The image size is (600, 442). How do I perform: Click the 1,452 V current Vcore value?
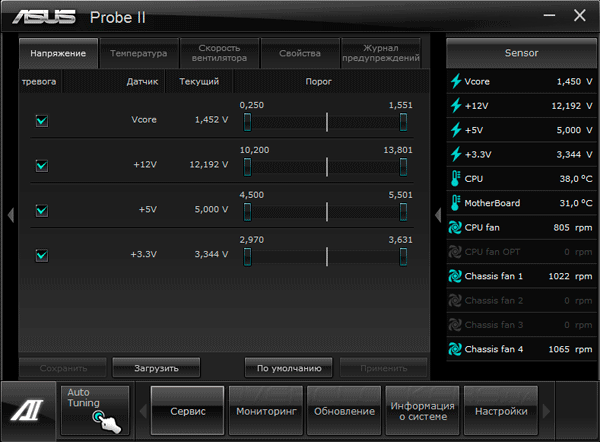(211, 120)
